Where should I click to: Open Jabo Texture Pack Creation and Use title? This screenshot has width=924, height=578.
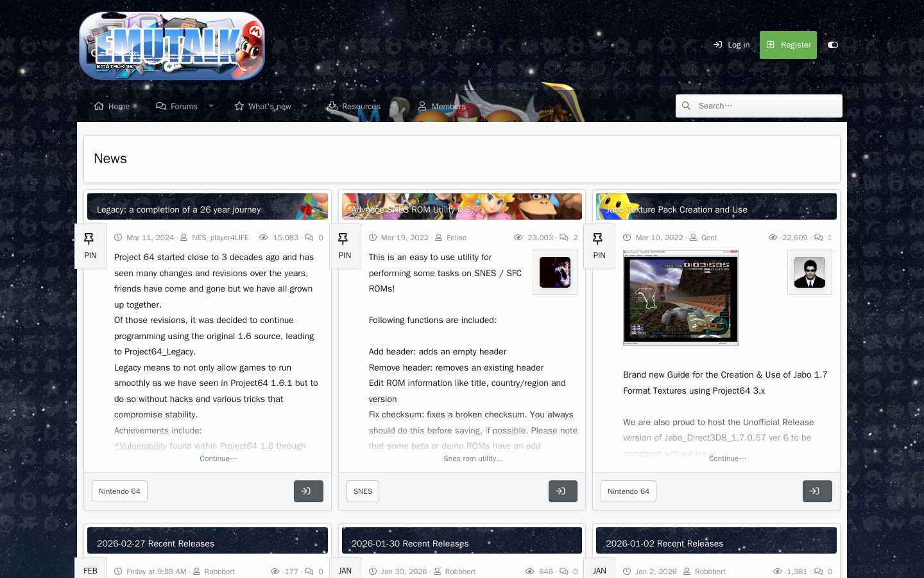[x=676, y=209]
